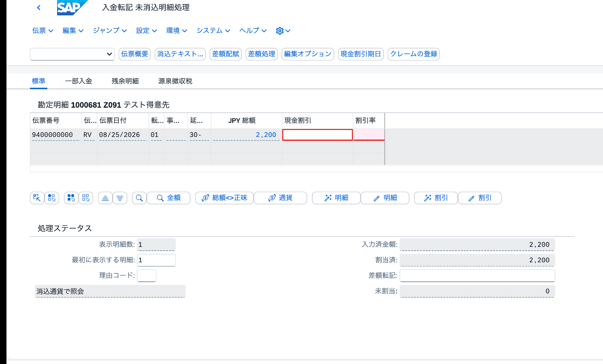Select the 標準 tab
The height and width of the screenshot is (364, 603).
point(39,81)
